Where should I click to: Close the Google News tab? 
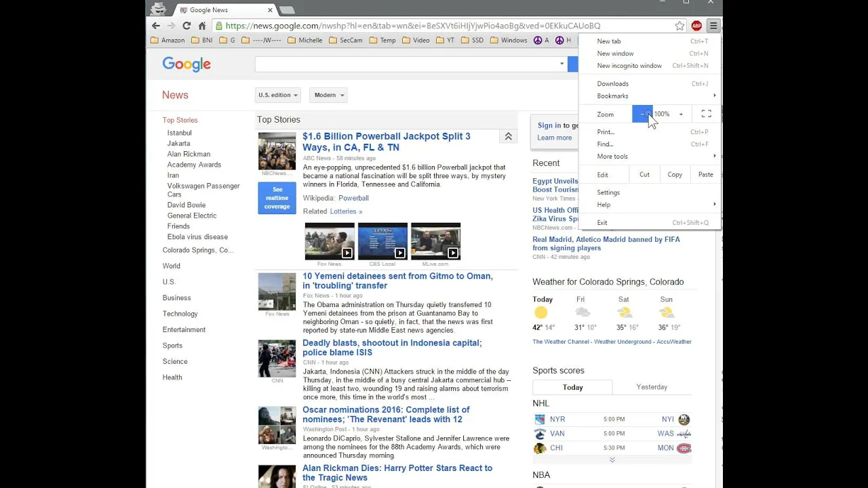coord(270,10)
